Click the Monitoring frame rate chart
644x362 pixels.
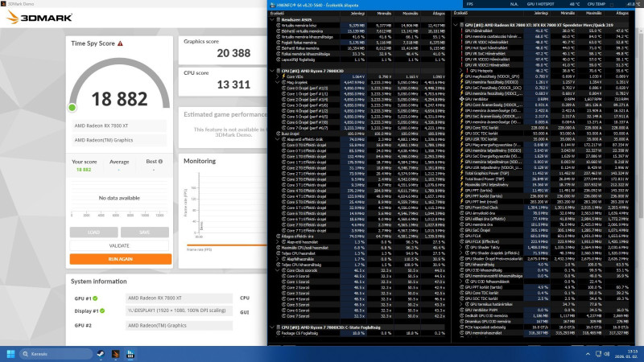pyautogui.click(x=225, y=205)
